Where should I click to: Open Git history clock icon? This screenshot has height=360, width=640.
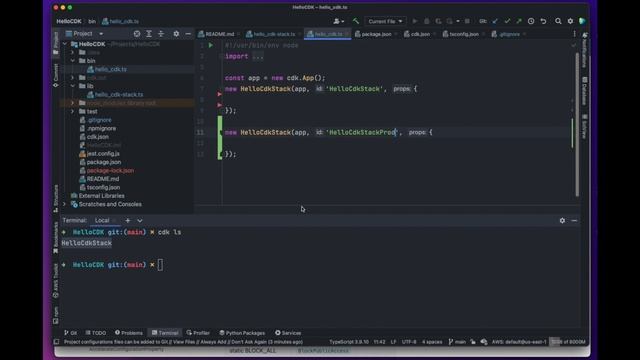tap(531, 21)
